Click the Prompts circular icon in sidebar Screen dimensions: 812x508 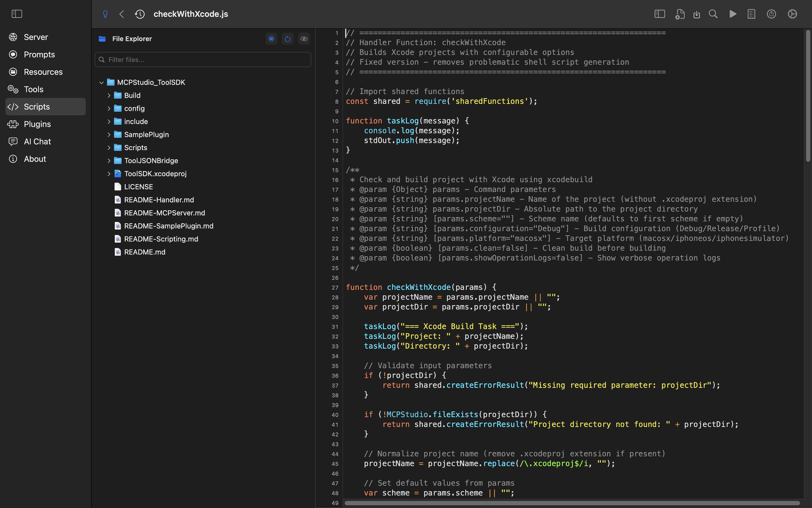[x=13, y=54]
